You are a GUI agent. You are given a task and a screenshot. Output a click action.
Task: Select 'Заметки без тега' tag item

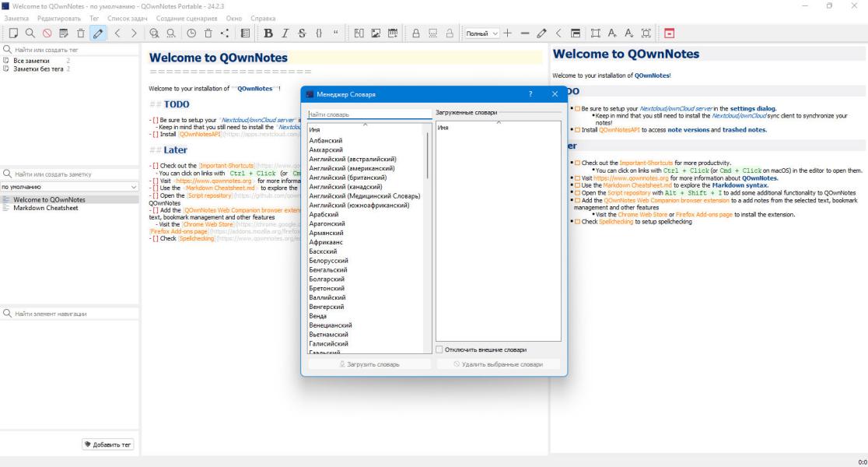(x=37, y=68)
